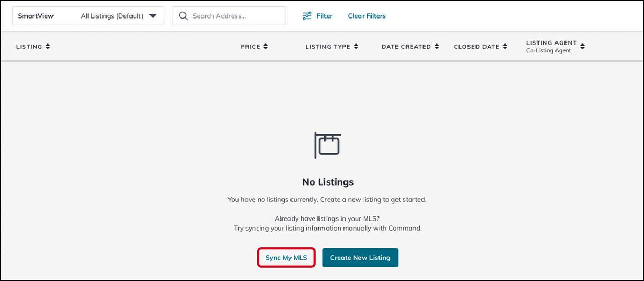This screenshot has height=281, width=644.
Task: Click the SmartView dropdown arrow
Action: click(x=153, y=16)
